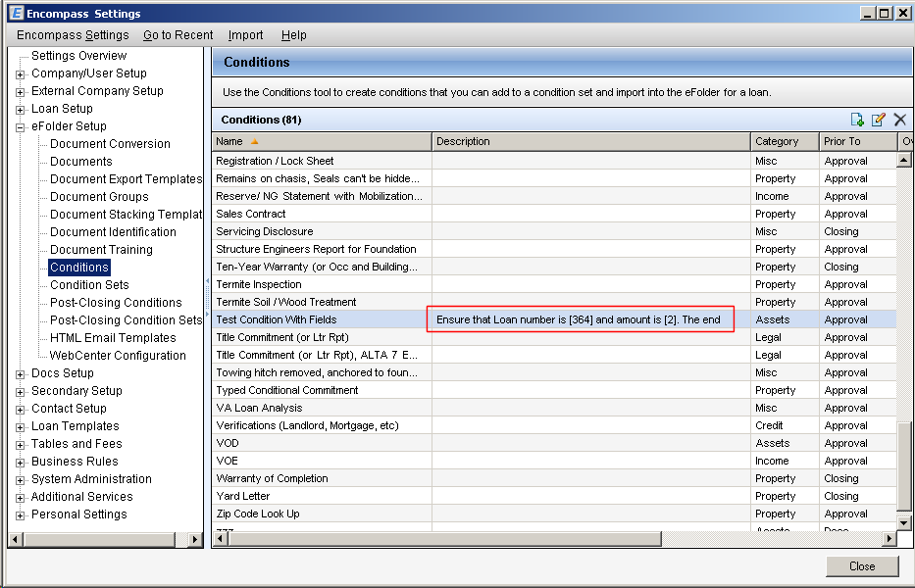Viewport: 915px width, 588px height.
Task: Select Post-Closing Conditions tree item
Action: tap(116, 303)
